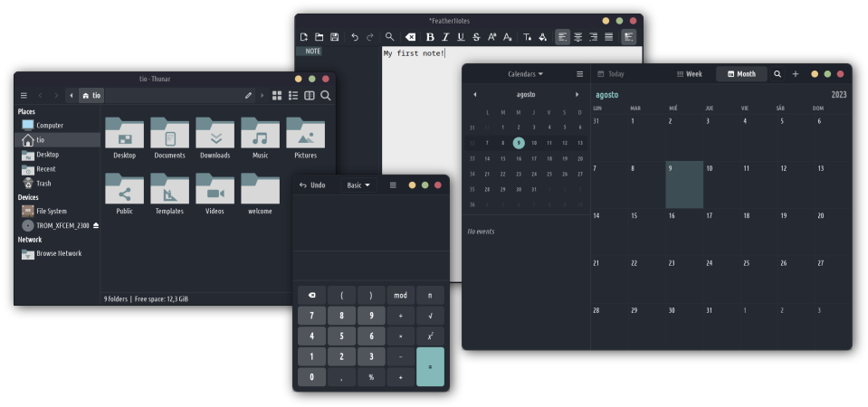868x407 pixels.
Task: Eject the TROM_XFCEM device
Action: click(95, 225)
